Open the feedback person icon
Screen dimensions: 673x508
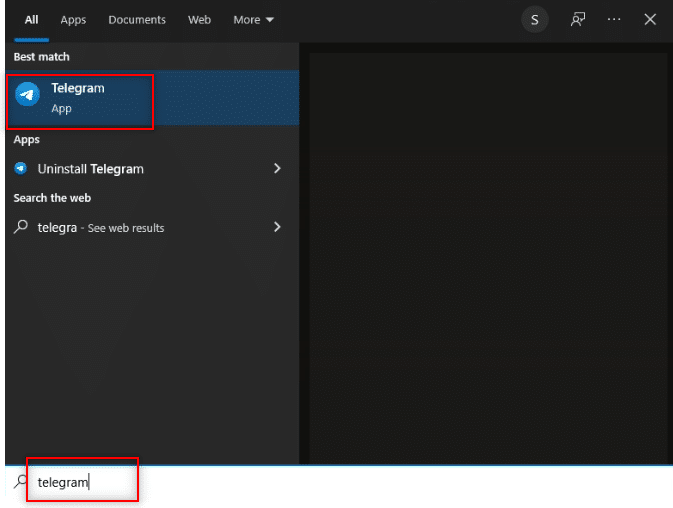[x=578, y=19]
